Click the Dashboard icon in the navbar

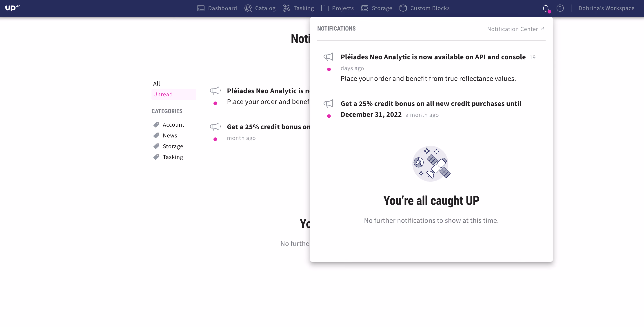pos(201,8)
